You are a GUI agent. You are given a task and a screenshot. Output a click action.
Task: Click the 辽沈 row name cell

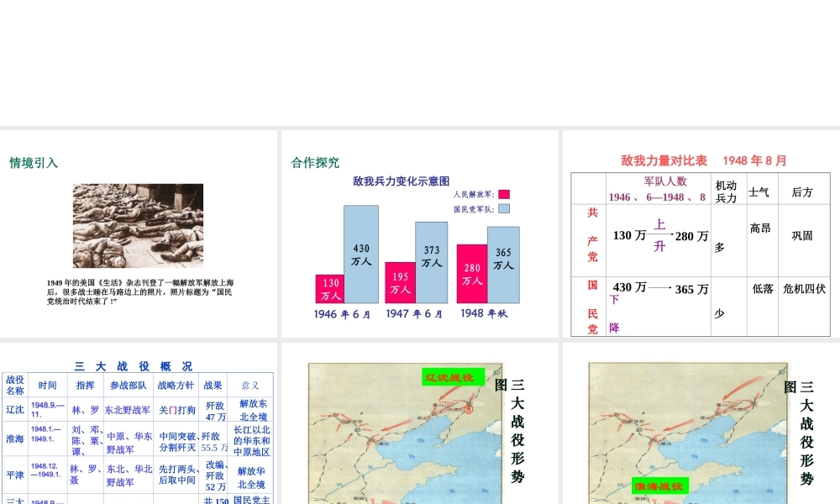(x=15, y=410)
